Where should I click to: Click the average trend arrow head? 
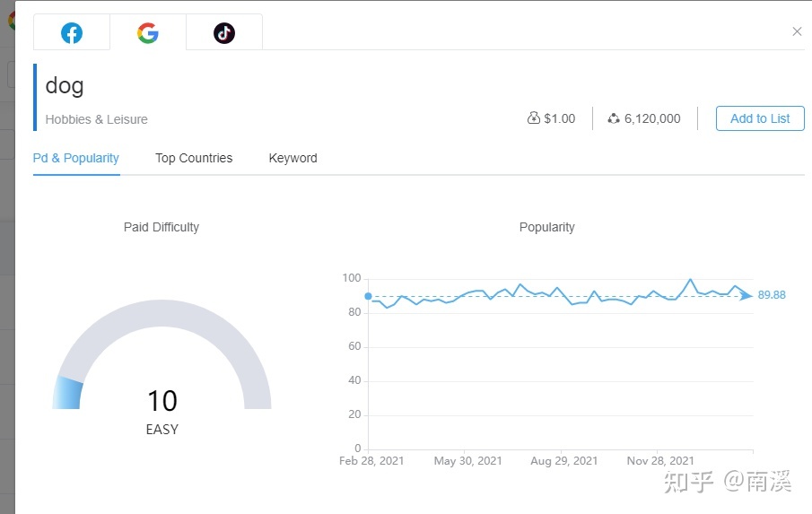[x=747, y=295]
